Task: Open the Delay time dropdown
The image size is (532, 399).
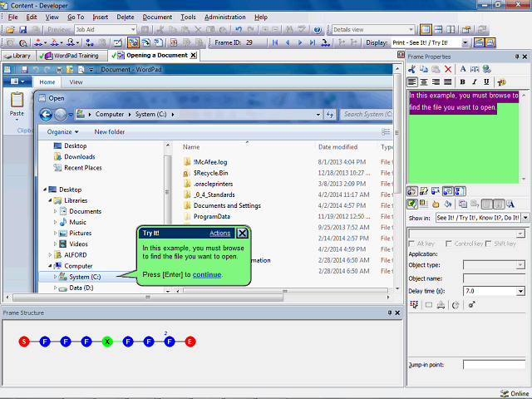Action: (x=520, y=291)
